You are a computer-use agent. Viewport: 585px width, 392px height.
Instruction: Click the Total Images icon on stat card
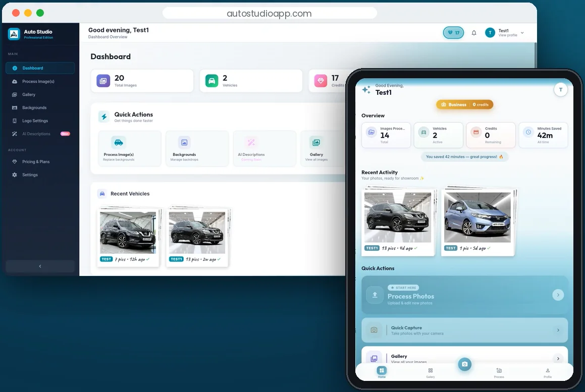pos(103,81)
